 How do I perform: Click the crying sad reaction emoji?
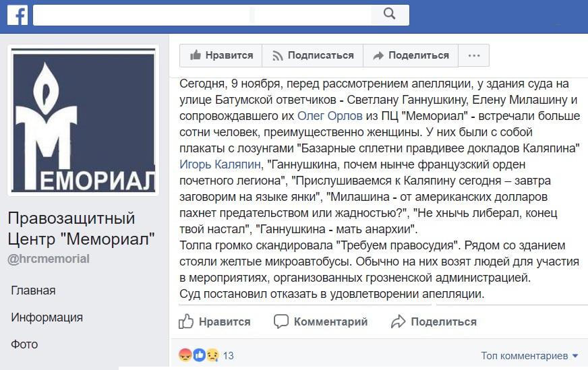(212, 355)
